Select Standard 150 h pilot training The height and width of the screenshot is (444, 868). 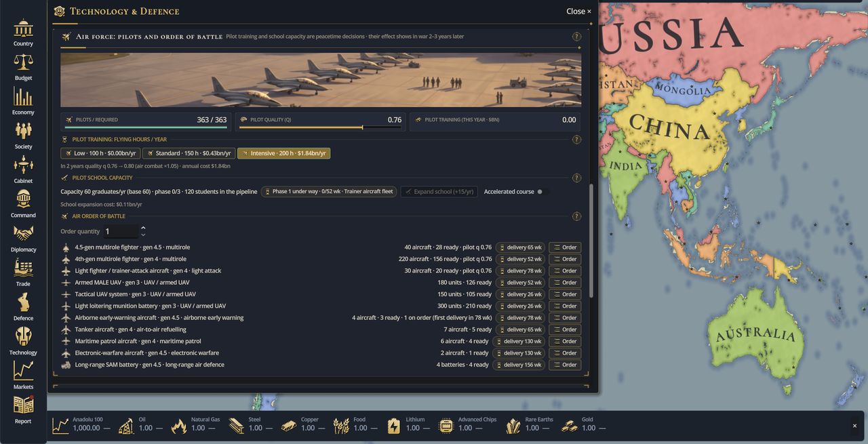(x=189, y=153)
